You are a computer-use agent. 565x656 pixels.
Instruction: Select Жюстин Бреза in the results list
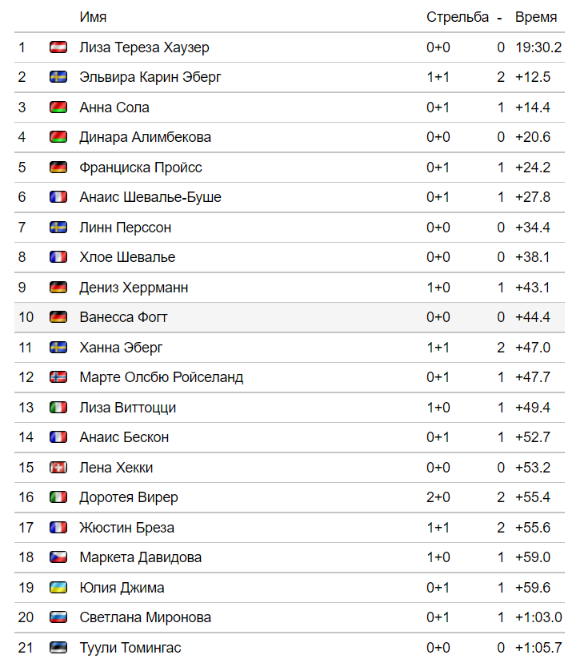(127, 528)
